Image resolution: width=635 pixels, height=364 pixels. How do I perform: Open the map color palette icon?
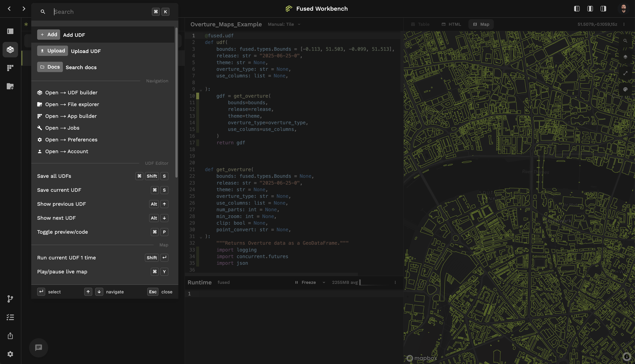pos(625,90)
